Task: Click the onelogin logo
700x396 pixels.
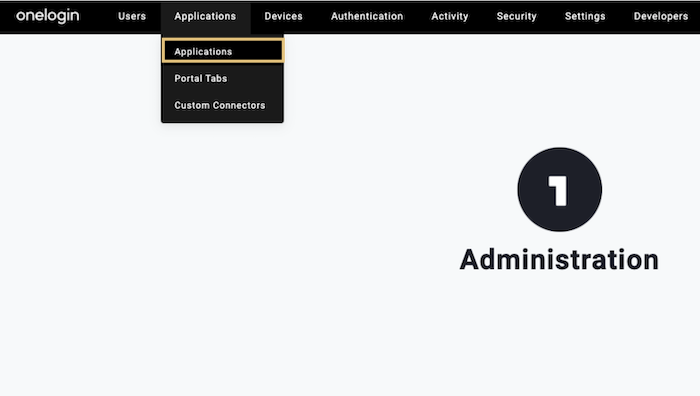Action: coord(47,17)
